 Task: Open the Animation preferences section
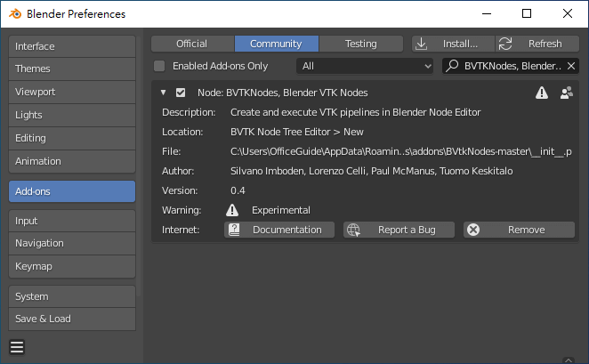coord(72,161)
